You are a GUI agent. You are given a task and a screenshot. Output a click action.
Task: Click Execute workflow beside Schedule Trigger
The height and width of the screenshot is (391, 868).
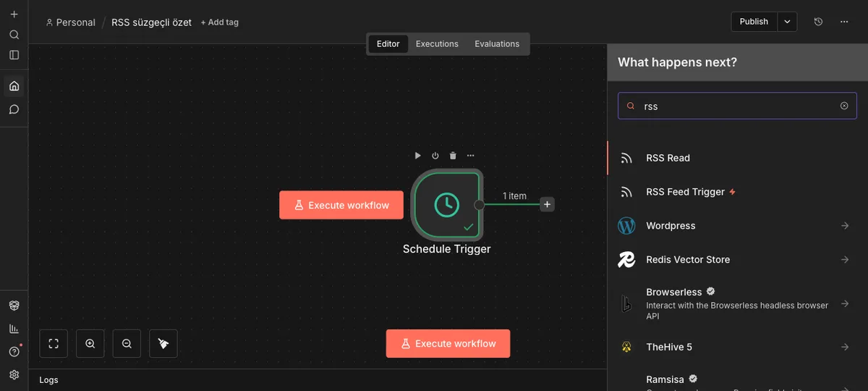click(341, 206)
